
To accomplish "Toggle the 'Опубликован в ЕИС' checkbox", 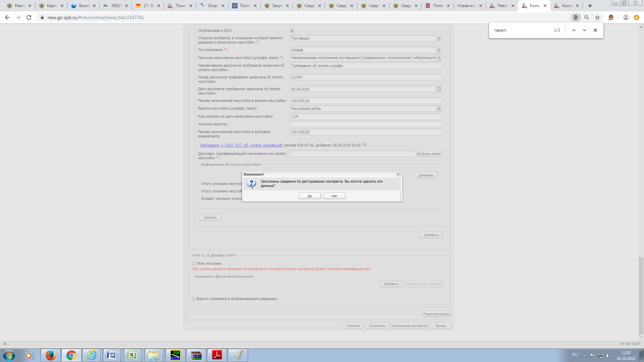I will 292,31.
